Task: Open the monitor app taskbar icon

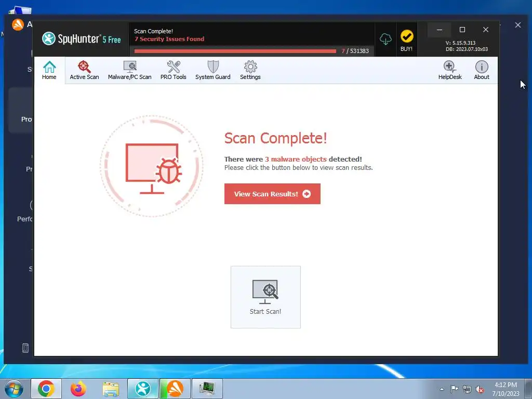Action: coord(207,389)
